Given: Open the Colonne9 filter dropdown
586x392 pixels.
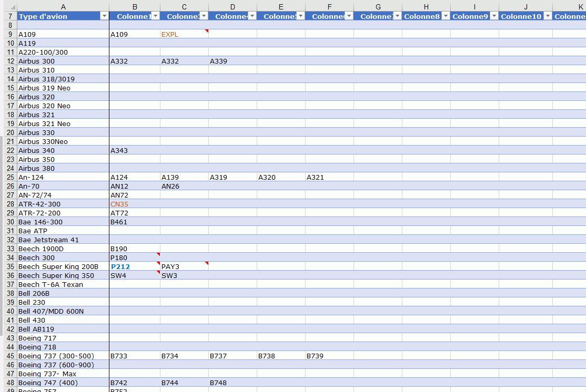Looking at the screenshot, I should [x=494, y=16].
